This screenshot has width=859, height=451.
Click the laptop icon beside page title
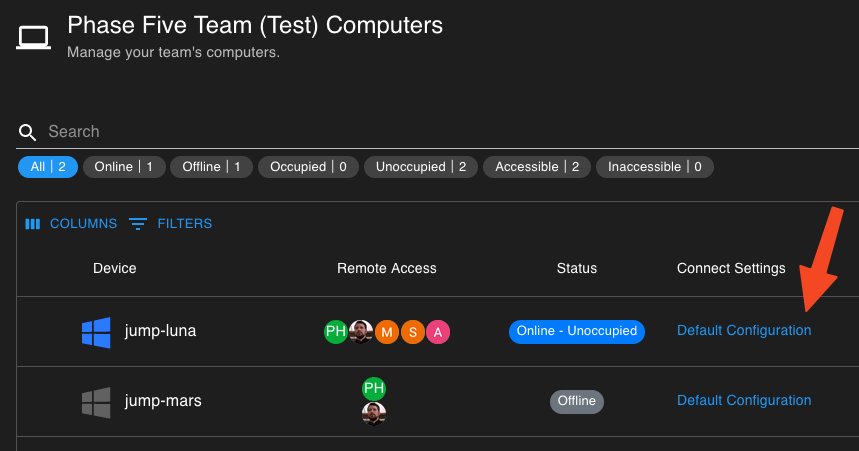[33, 38]
